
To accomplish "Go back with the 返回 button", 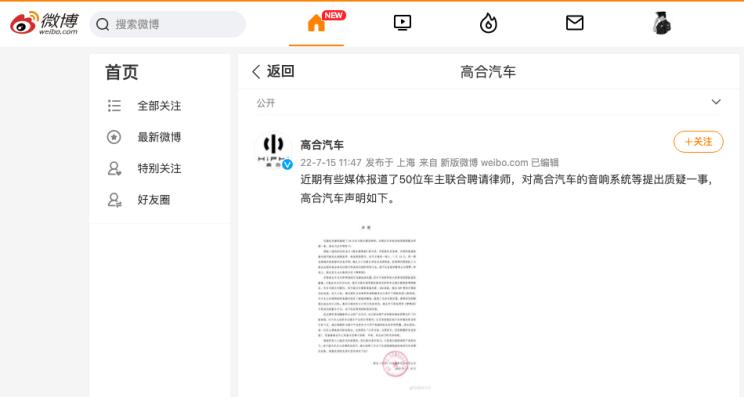I will (x=273, y=72).
